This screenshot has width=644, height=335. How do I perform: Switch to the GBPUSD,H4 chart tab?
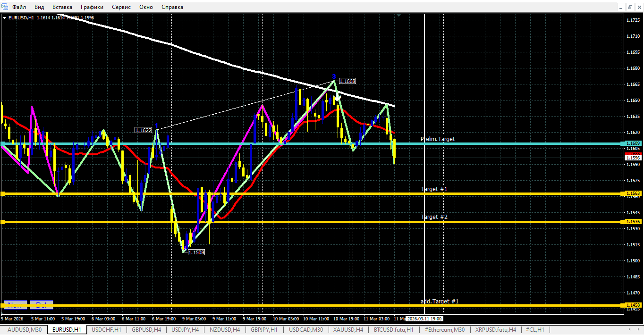147,329
